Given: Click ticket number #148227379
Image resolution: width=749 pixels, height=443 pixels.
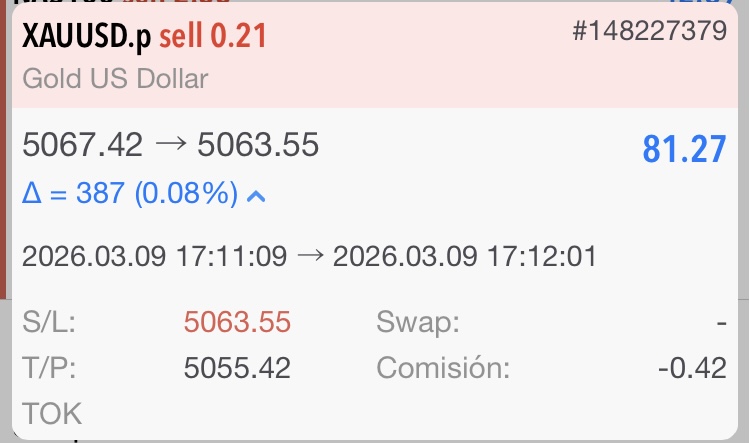Looking at the screenshot, I should pyautogui.click(x=649, y=32).
